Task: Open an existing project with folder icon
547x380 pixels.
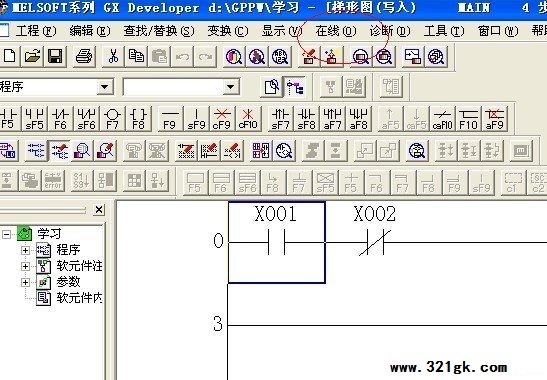Action: [x=32, y=56]
